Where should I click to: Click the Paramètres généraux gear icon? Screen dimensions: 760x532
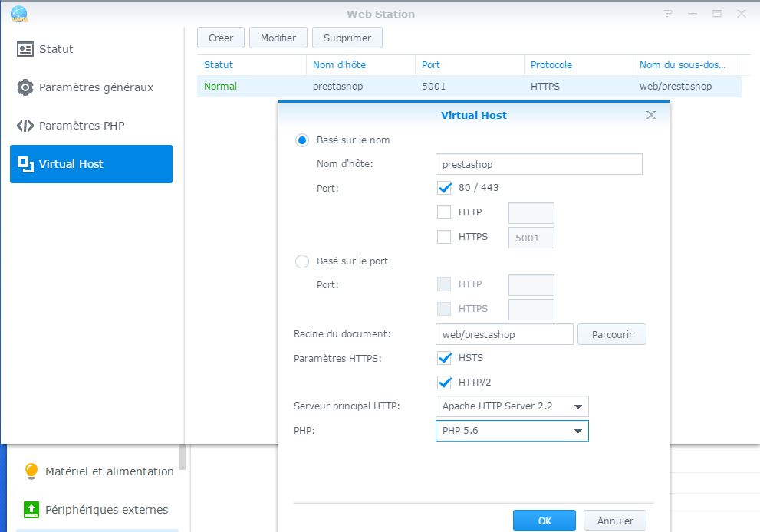tap(25, 87)
